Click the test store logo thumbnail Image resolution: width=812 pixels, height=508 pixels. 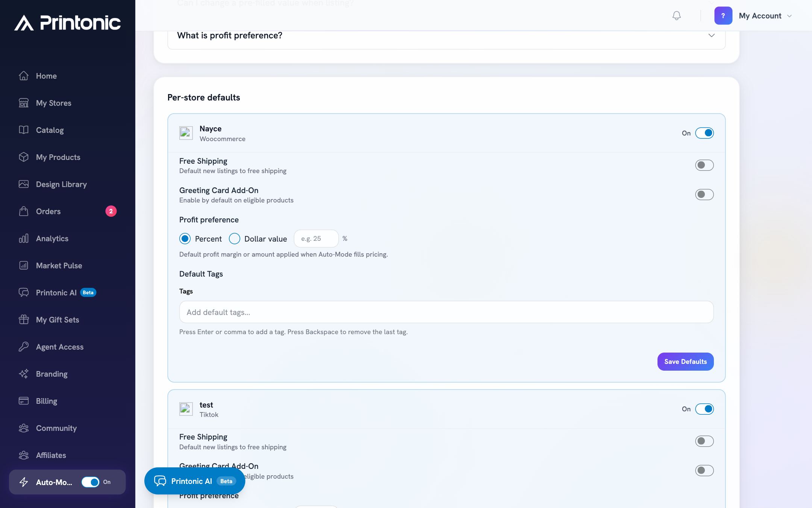pos(186,409)
